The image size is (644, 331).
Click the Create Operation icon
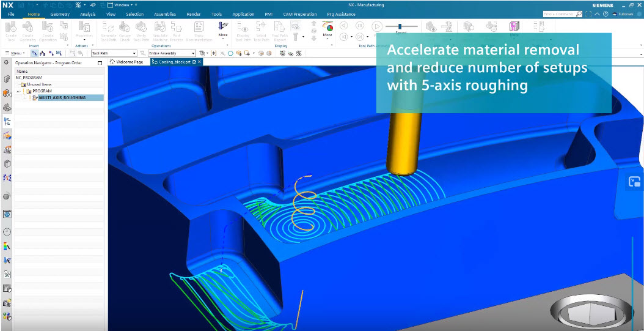click(x=48, y=27)
